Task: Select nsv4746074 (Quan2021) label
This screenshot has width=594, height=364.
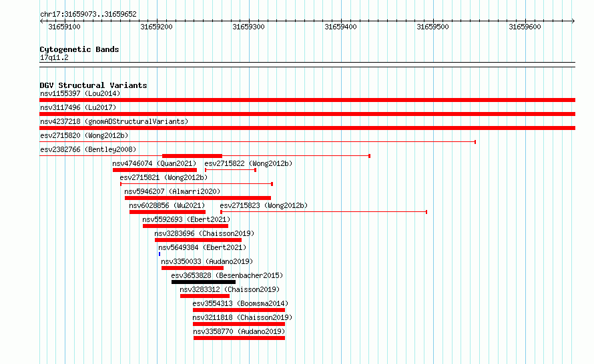Action: point(154,163)
